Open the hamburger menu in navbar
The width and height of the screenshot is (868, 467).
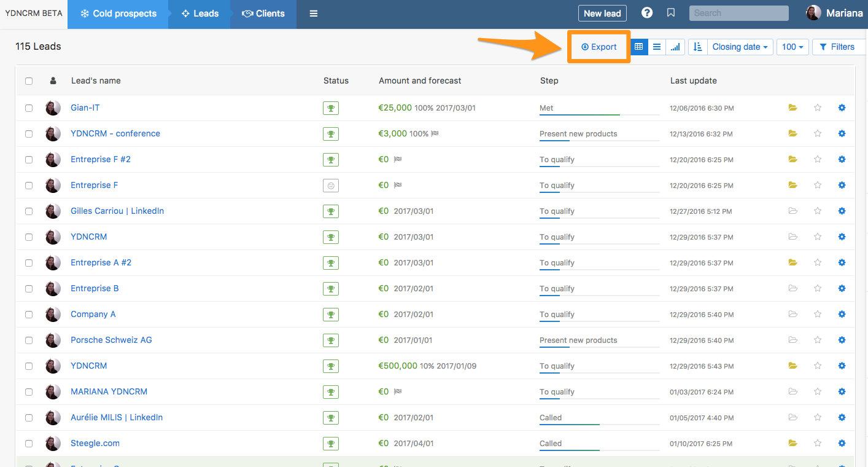pyautogui.click(x=314, y=14)
